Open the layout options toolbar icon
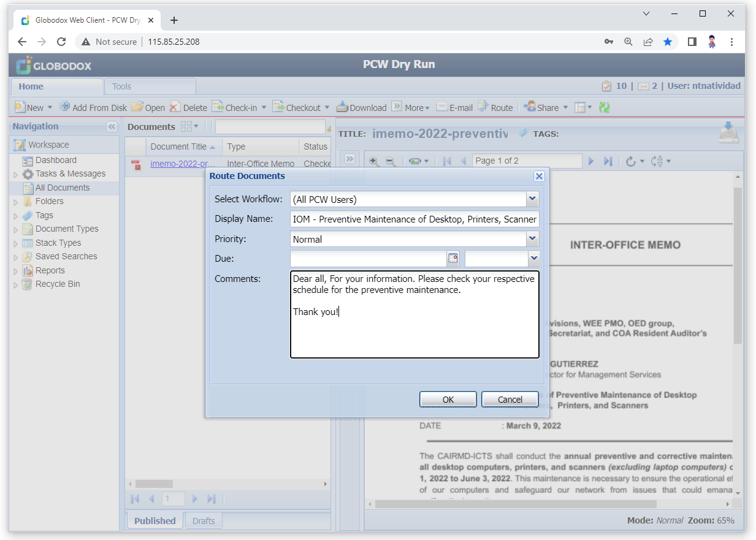This screenshot has width=756, height=540. (x=582, y=107)
